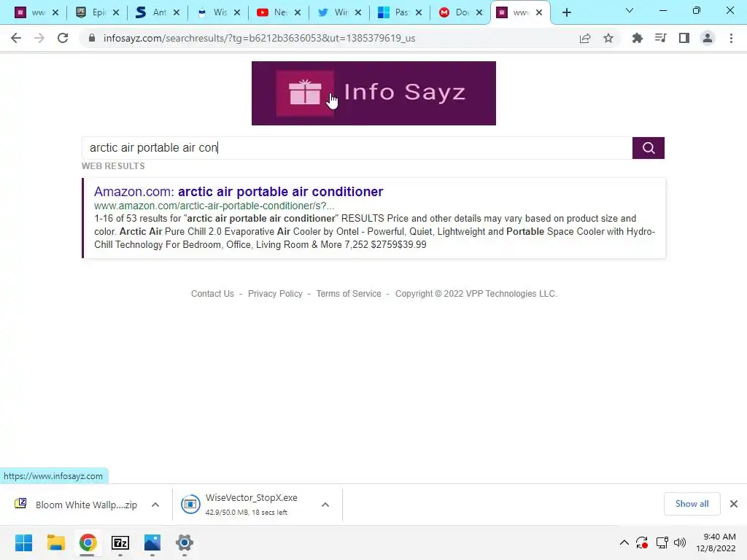Close the YouTube tab
Viewport: 747px width, 560px height.
coord(298,12)
